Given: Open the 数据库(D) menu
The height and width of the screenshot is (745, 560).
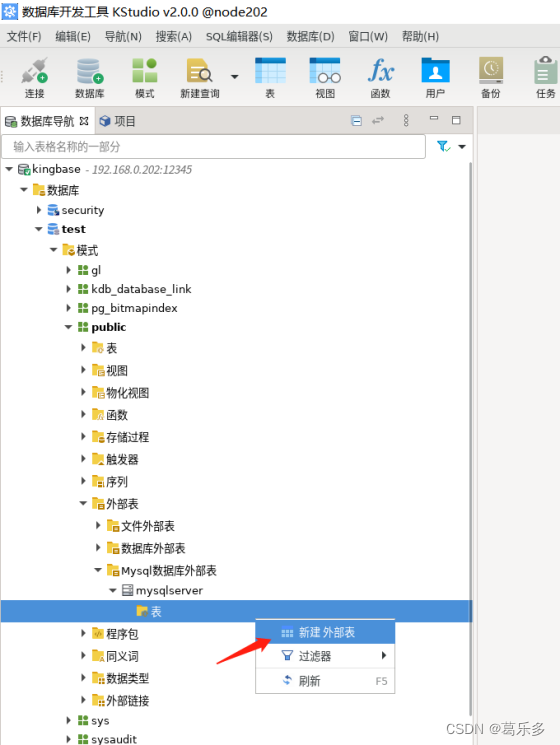Looking at the screenshot, I should (x=310, y=37).
